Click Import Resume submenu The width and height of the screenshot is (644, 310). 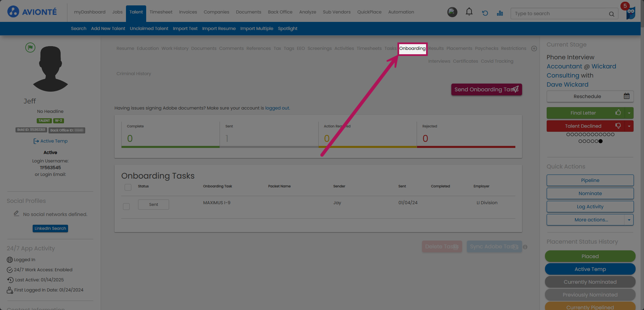[219, 29]
